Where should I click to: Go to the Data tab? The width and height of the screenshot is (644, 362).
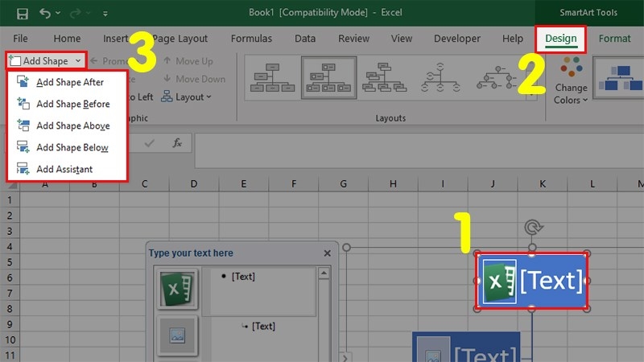(x=305, y=39)
